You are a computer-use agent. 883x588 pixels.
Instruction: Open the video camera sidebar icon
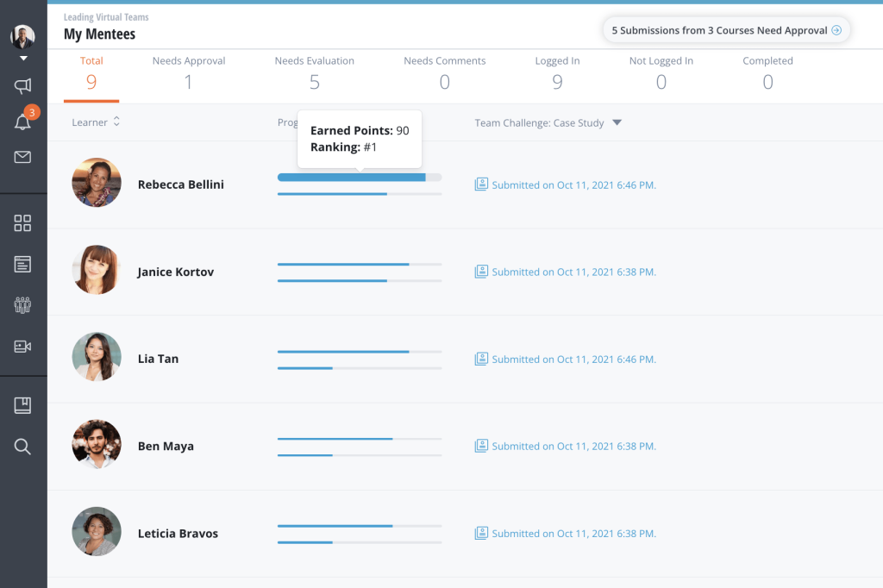coord(22,347)
